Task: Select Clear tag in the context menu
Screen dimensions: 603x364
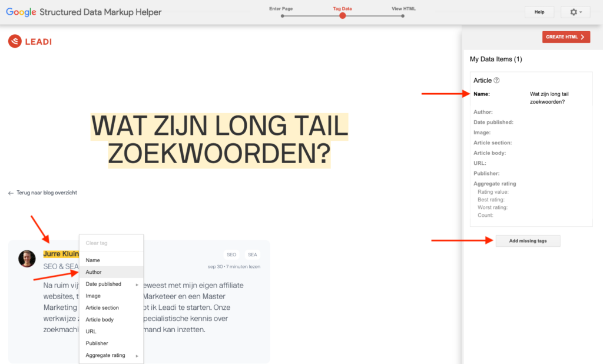Action: (111, 243)
